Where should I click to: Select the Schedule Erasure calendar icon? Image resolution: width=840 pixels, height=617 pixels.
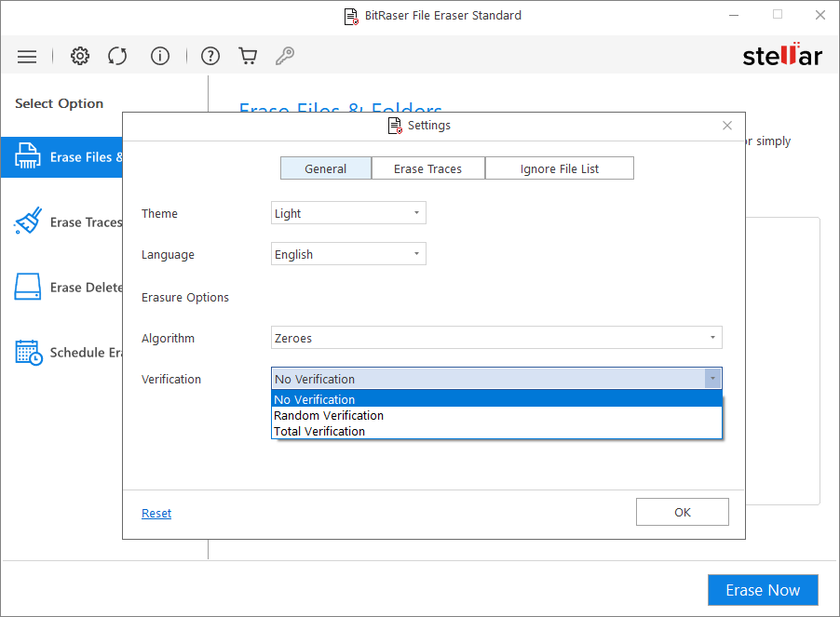click(x=28, y=353)
